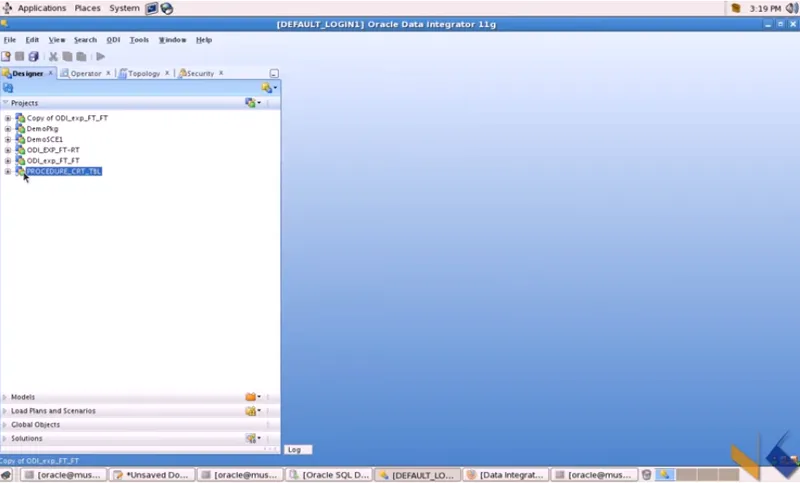
Task: Open the Connect Navigator dropdown icon
Action: click(269, 88)
